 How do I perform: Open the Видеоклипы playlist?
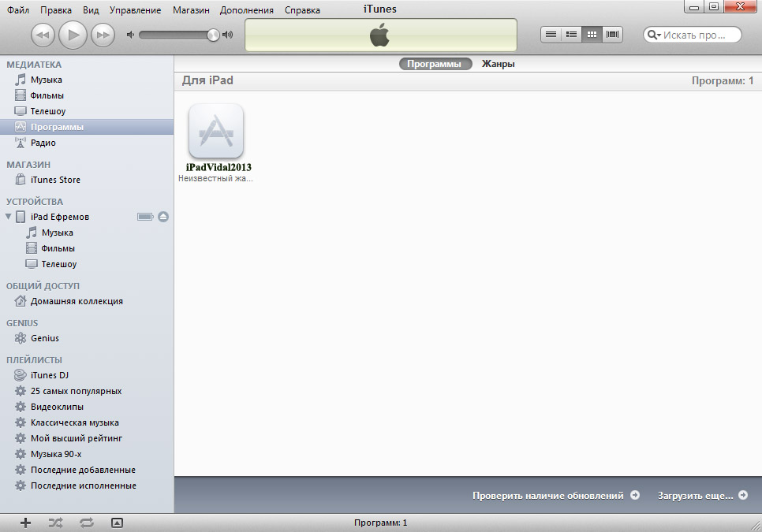87,407
